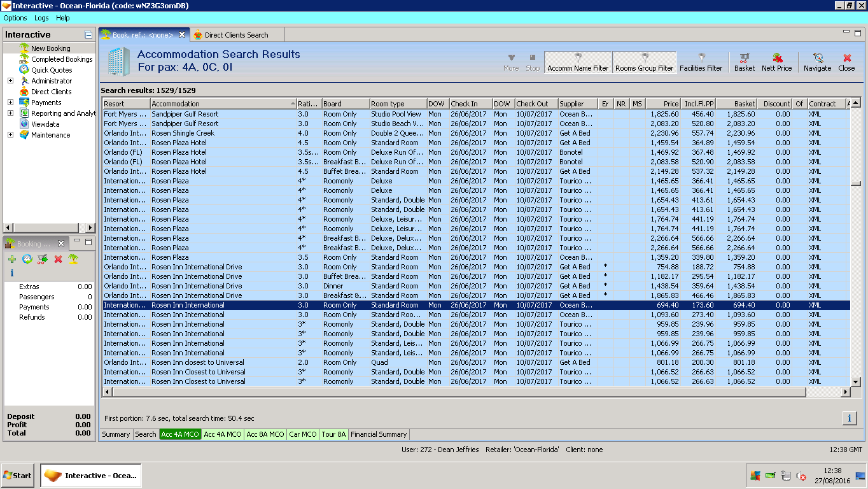This screenshot has width=868, height=489.
Task: Click the Nett Price icon
Action: tap(776, 62)
